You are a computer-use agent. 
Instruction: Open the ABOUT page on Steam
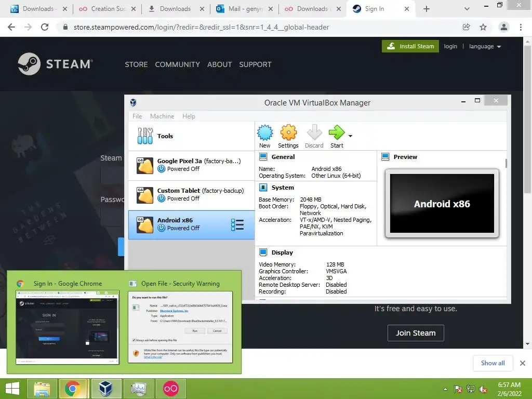[220, 64]
